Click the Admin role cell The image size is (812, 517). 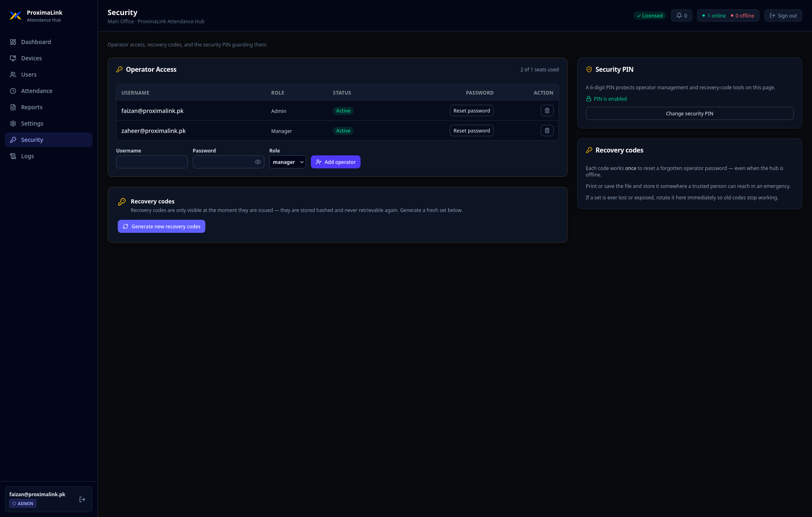[x=279, y=111]
